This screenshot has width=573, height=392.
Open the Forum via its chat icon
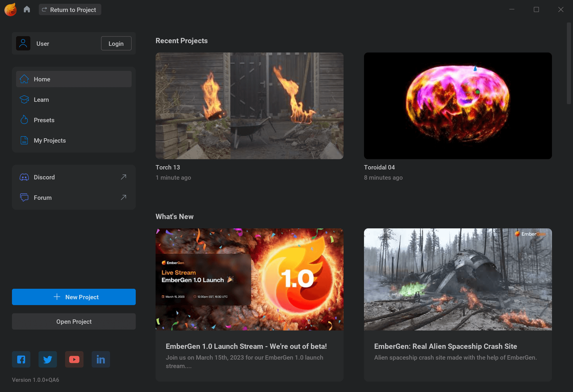24,197
